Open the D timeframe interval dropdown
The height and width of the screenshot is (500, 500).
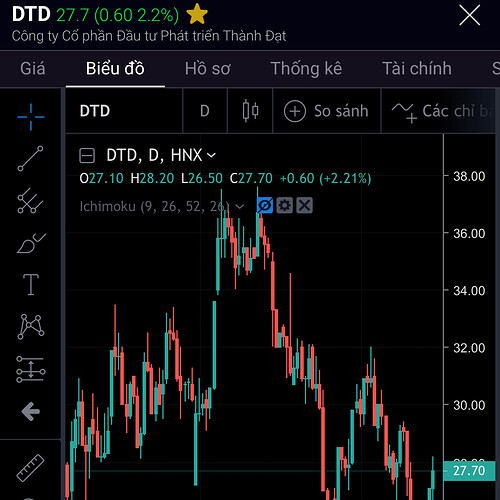pyautogui.click(x=205, y=111)
